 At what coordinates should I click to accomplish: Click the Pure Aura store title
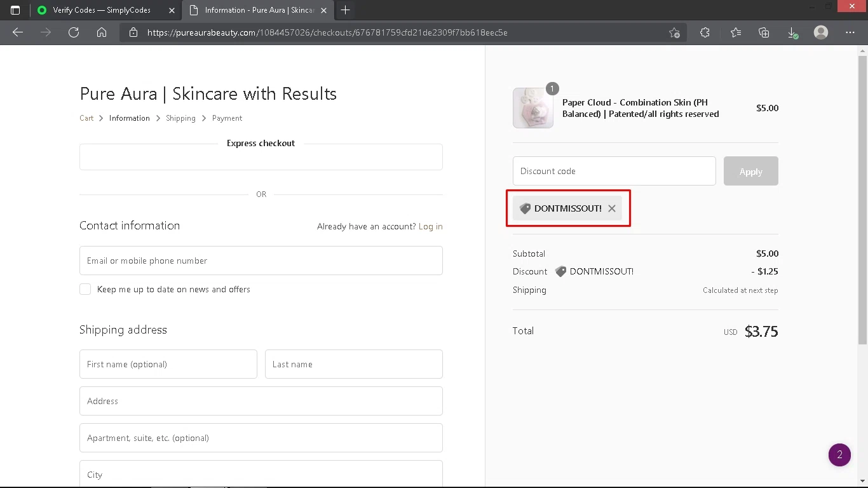pyautogui.click(x=208, y=94)
